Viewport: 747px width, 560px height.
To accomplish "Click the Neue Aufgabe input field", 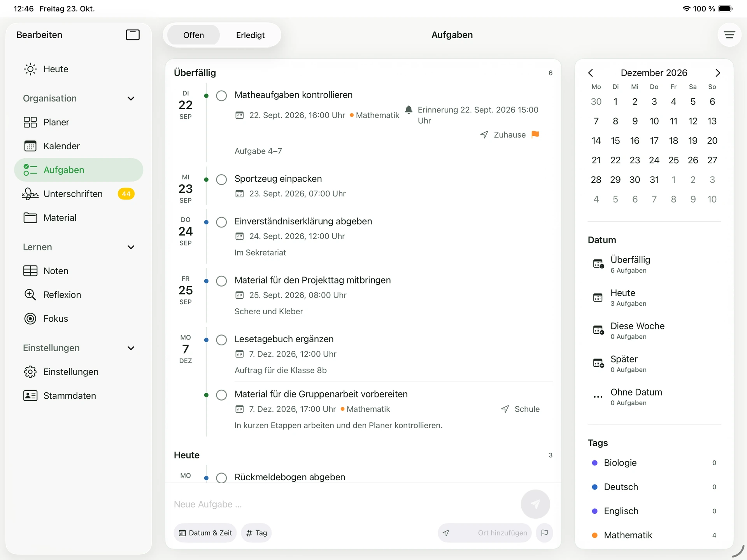I will pyautogui.click(x=344, y=504).
